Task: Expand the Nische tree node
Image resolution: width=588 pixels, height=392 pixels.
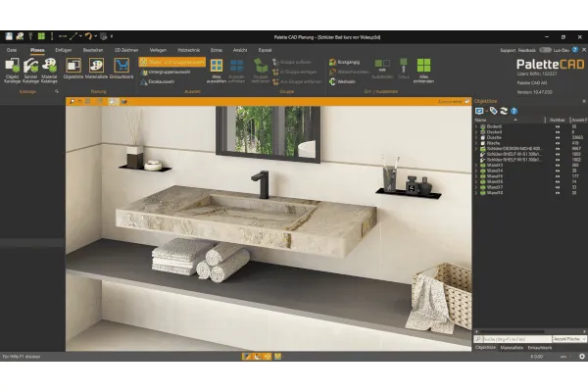Action: [476, 143]
